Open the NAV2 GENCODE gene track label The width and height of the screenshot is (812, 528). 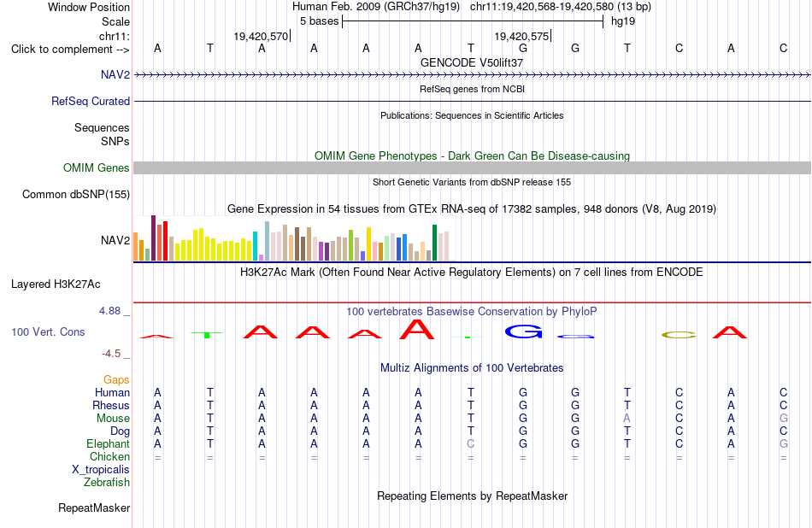[115, 74]
